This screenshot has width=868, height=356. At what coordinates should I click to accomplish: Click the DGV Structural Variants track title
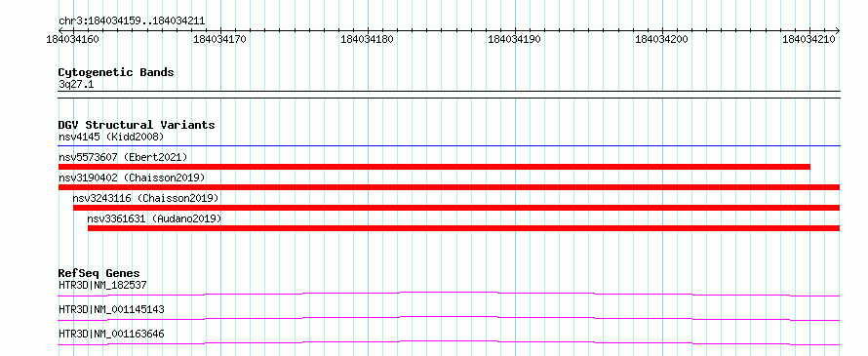(137, 125)
